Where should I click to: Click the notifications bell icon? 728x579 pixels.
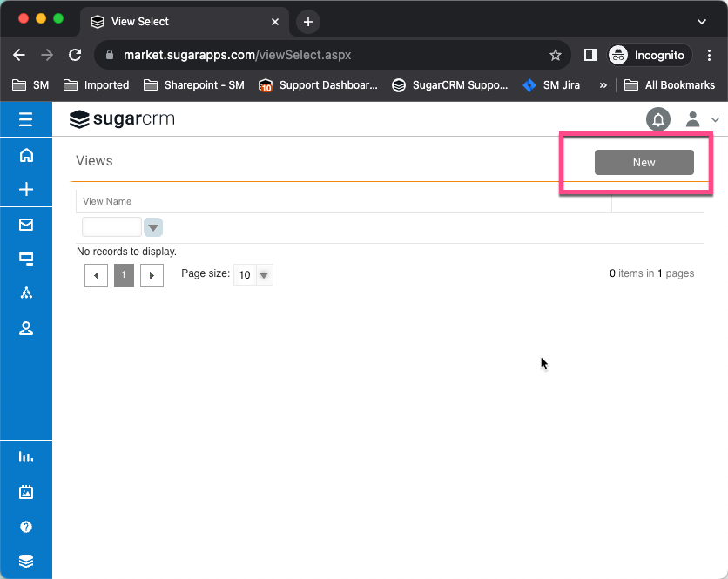click(658, 120)
